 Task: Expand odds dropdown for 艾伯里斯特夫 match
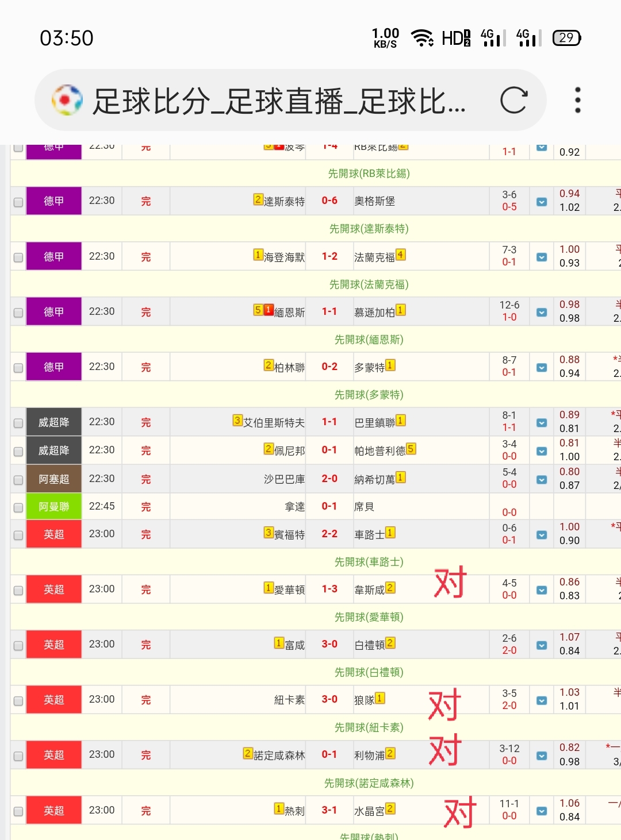point(542,422)
